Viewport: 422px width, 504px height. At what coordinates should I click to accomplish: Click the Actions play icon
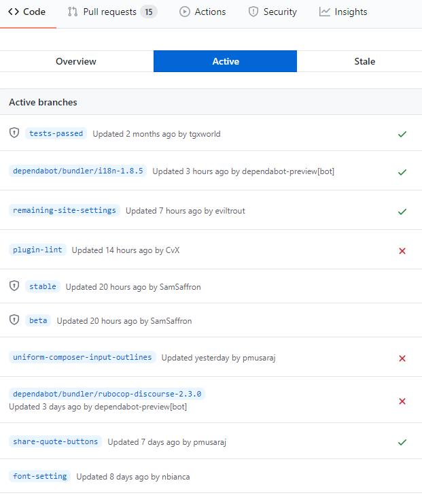pyautogui.click(x=185, y=12)
